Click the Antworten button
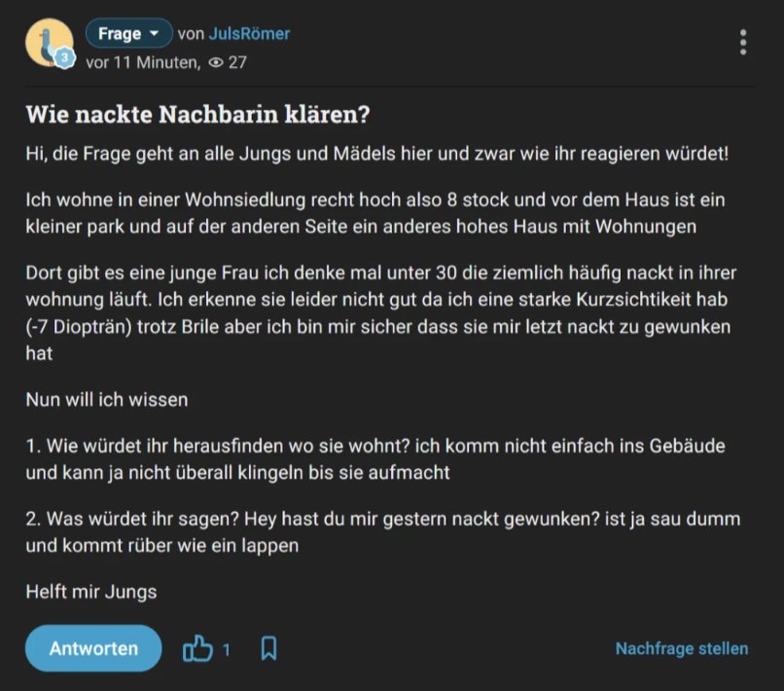Screen dimensions: 784x691 [93, 648]
